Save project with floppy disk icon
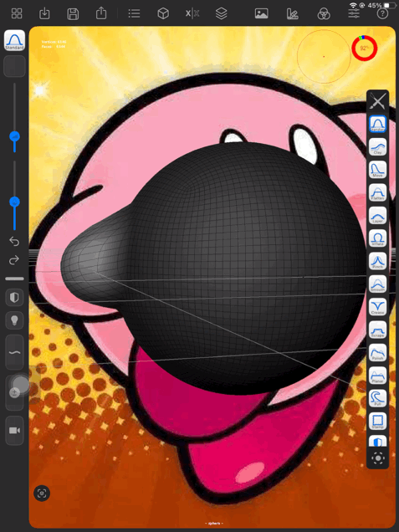399x532 pixels. pos(73,14)
